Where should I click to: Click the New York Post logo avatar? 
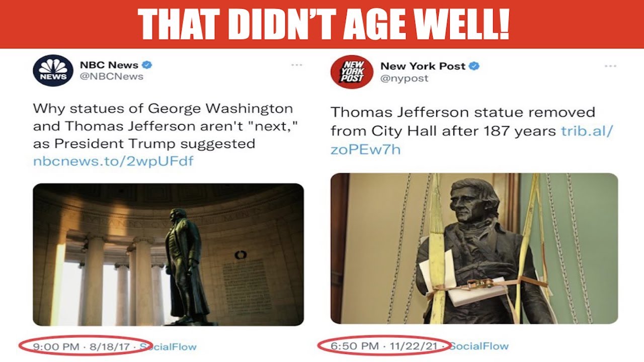point(352,72)
